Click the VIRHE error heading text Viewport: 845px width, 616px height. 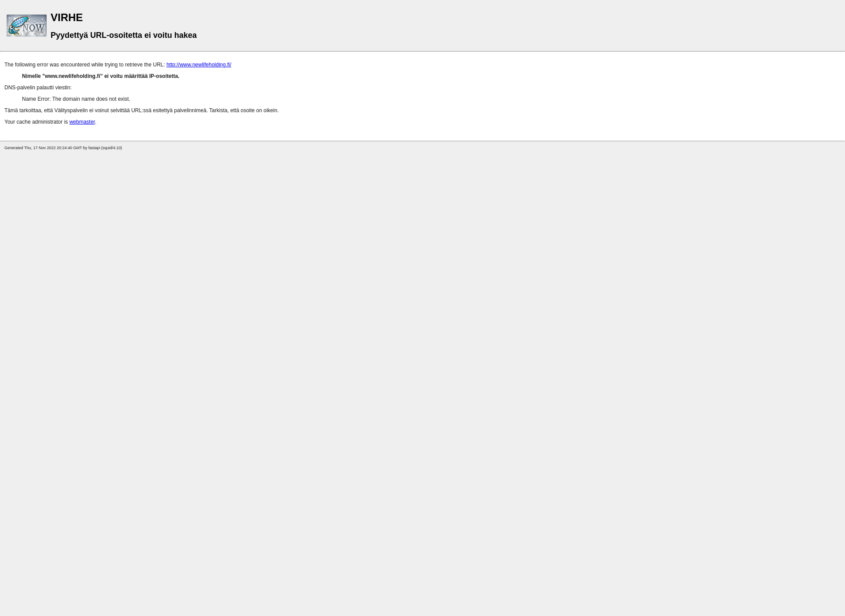pos(66,17)
